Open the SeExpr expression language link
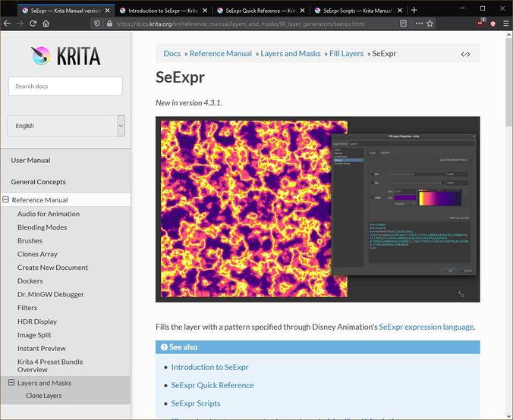 point(426,327)
